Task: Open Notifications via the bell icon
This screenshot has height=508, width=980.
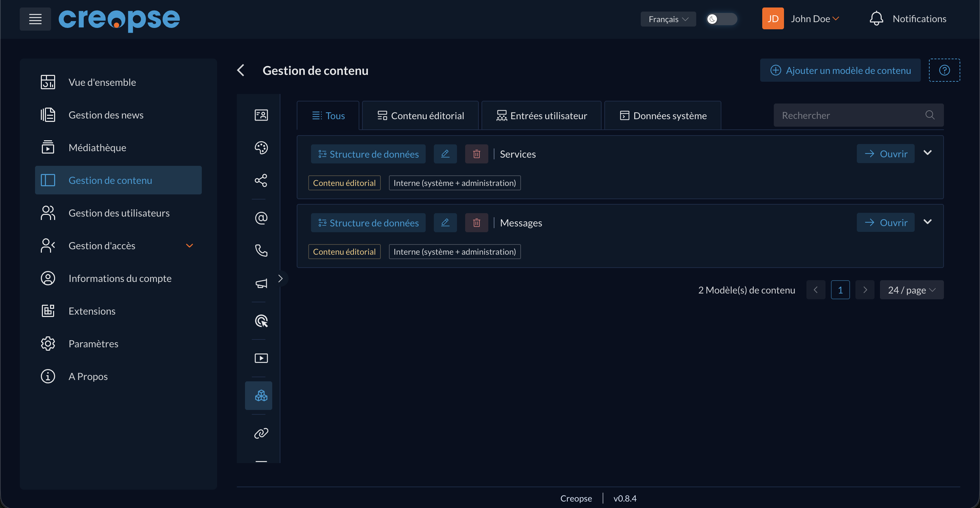Action: [x=876, y=19]
